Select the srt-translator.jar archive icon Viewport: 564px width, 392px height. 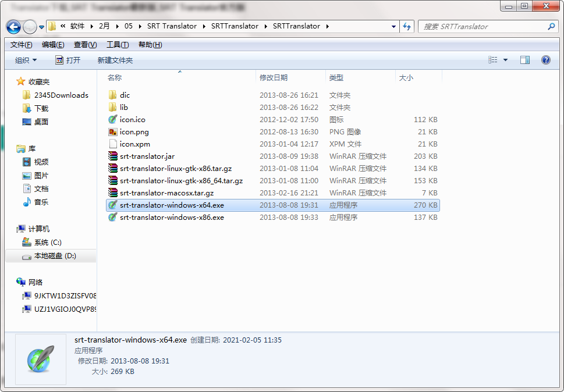click(112, 156)
